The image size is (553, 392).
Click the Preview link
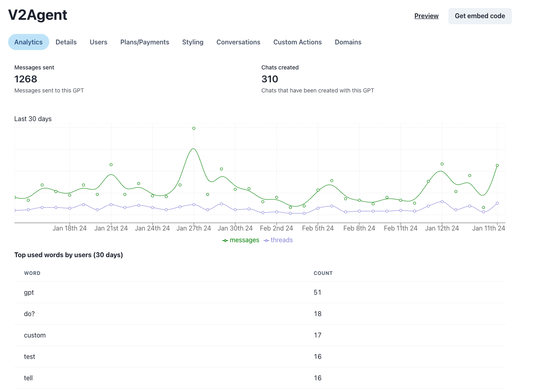tap(426, 16)
